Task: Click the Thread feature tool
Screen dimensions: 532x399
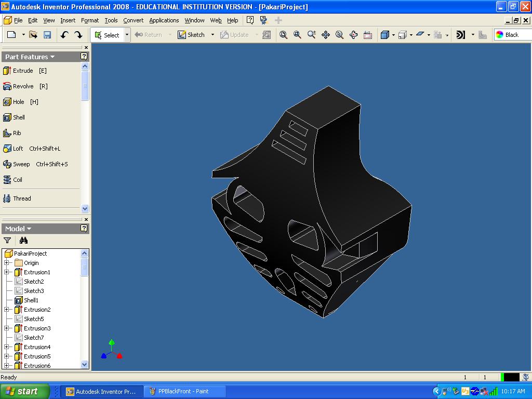Action: point(21,198)
